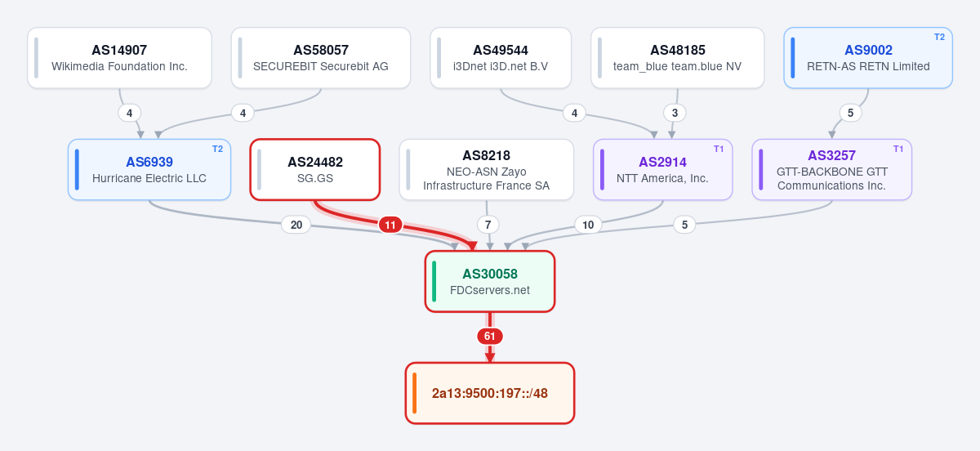Select the edge label 20
980x451 pixels.
(296, 225)
